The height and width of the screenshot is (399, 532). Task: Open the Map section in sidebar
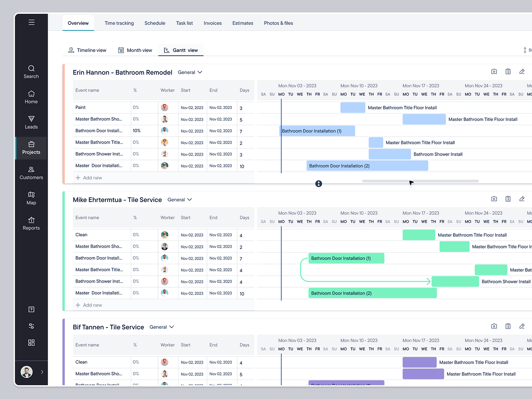(x=31, y=198)
